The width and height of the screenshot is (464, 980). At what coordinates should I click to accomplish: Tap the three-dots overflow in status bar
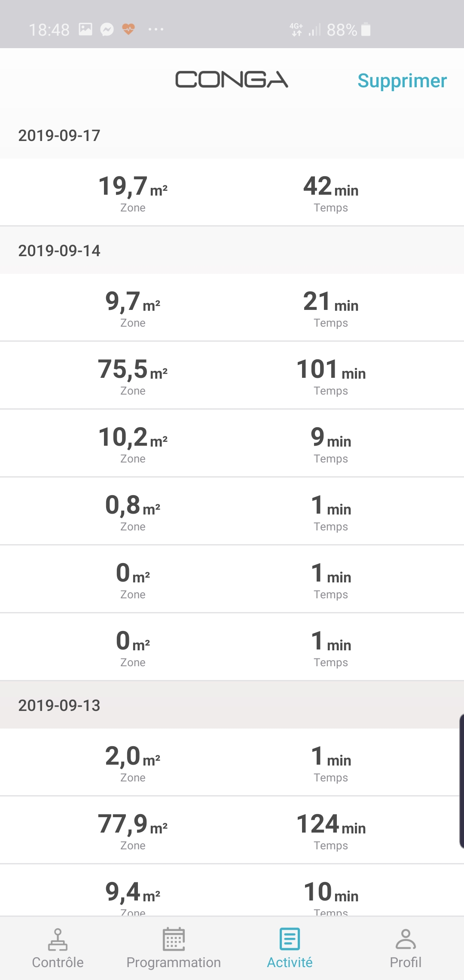coord(156,29)
